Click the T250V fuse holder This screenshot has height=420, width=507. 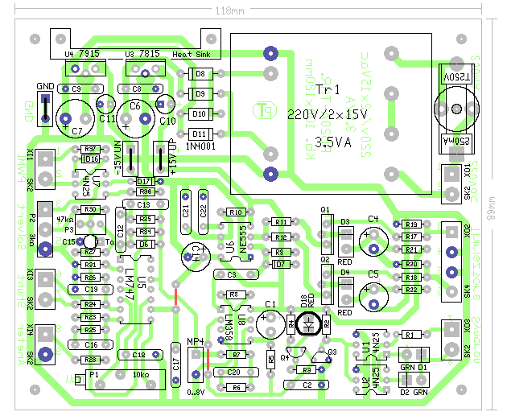click(x=456, y=109)
